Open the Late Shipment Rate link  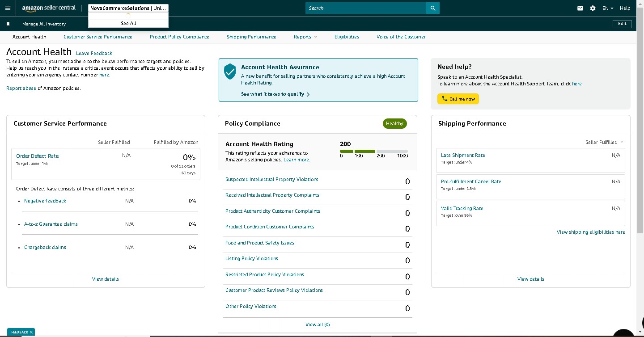coord(463,155)
